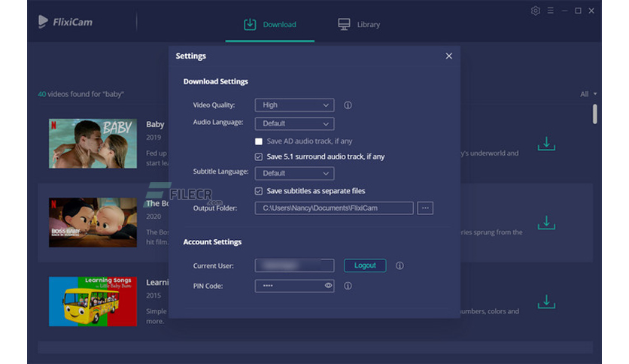Viewport: 629px width, 364px height.
Task: Open the Learning Songs thumbnail
Action: 93,302
